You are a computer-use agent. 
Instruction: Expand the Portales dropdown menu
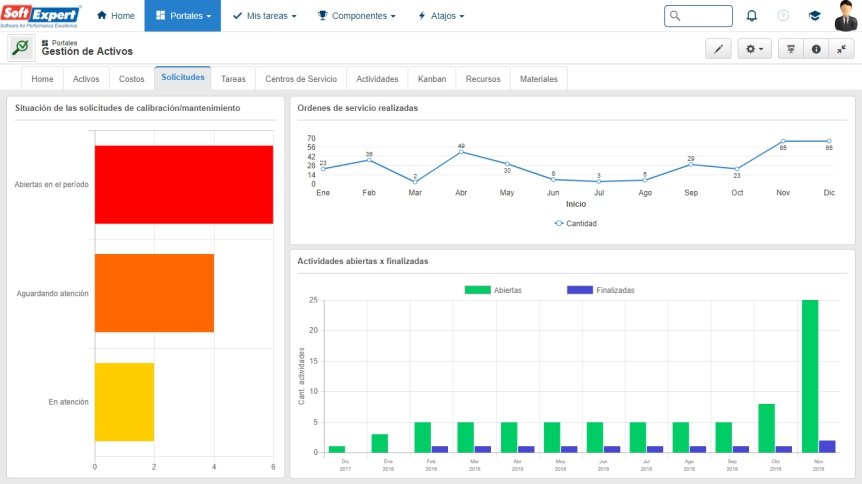click(183, 15)
